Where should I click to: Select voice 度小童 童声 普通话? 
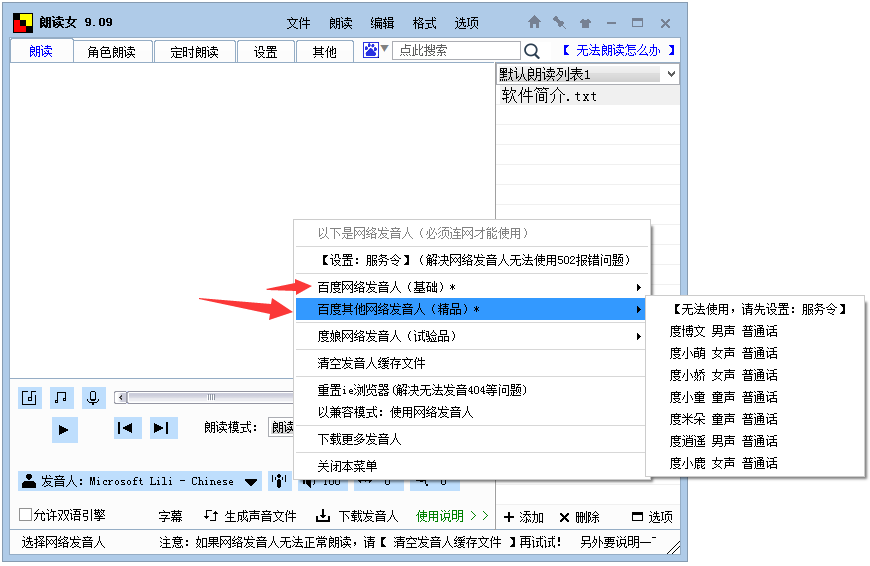(x=756, y=397)
